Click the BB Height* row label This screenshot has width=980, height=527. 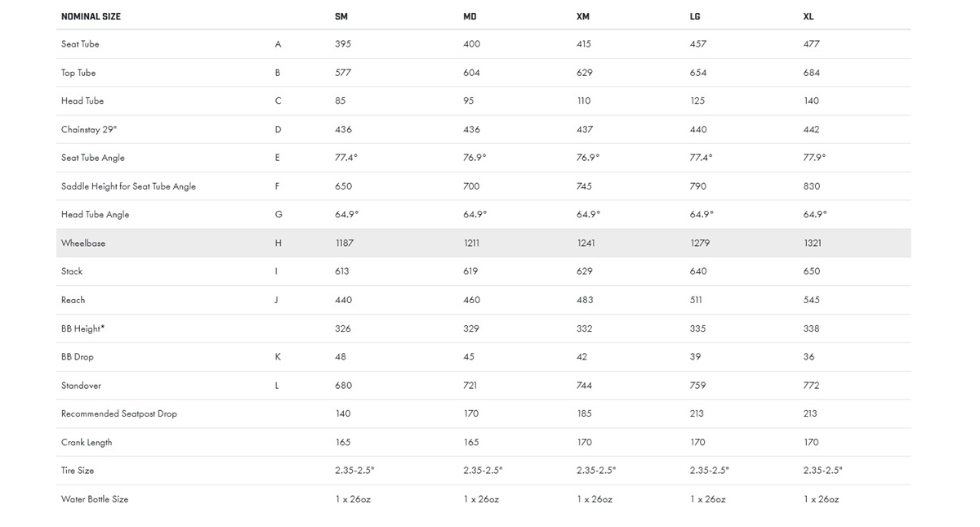82,328
